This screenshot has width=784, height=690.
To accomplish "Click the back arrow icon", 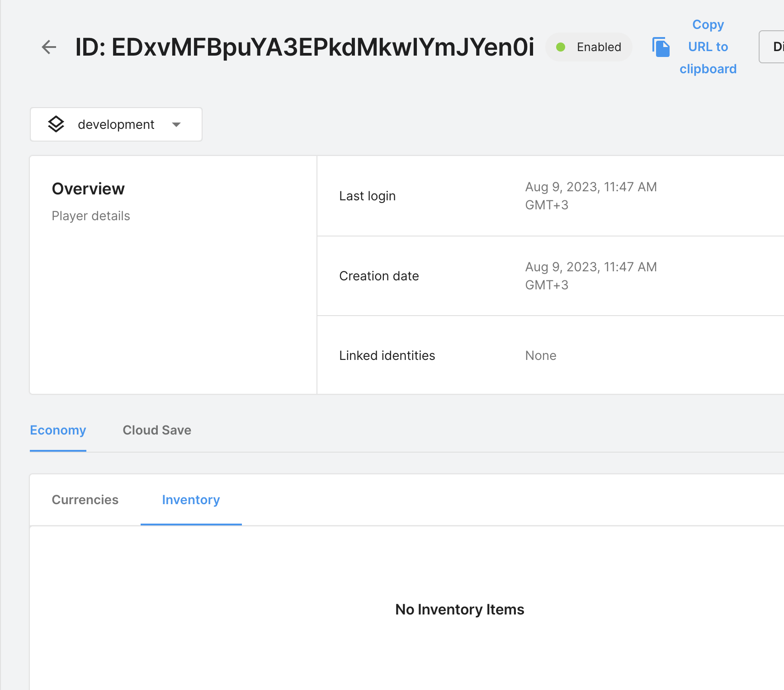I will (x=49, y=47).
